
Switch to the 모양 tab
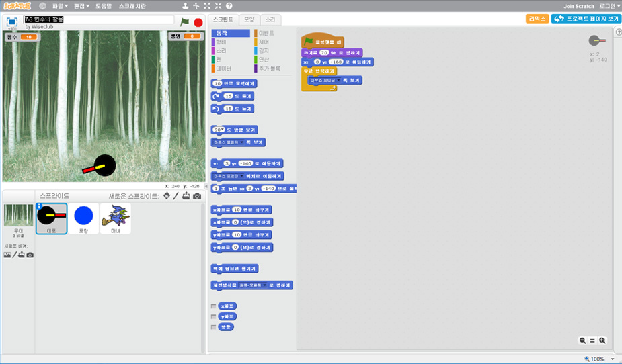[249, 19]
